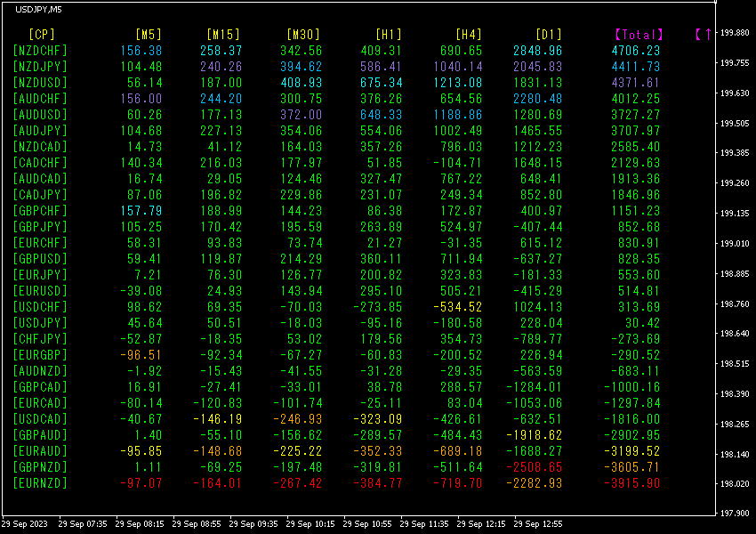Click USDJPY total value 30.42

[642, 323]
